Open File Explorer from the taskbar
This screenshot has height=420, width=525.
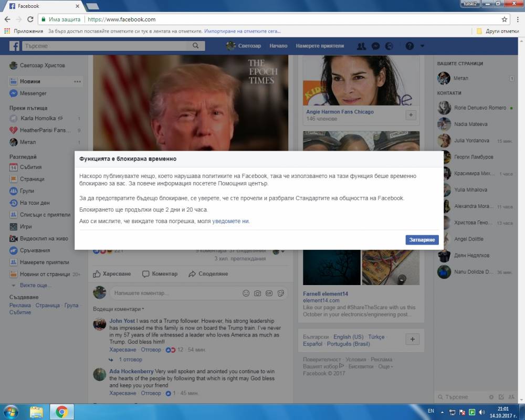36,412
